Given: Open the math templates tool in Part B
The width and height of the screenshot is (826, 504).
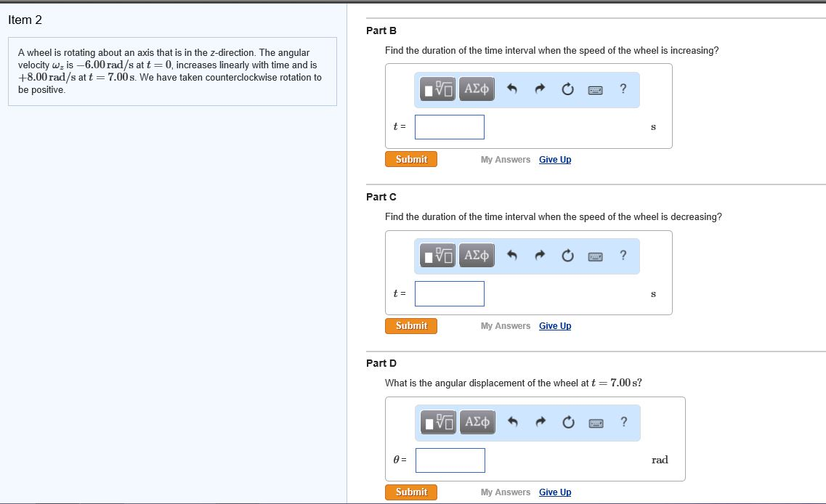Looking at the screenshot, I should click(x=438, y=89).
